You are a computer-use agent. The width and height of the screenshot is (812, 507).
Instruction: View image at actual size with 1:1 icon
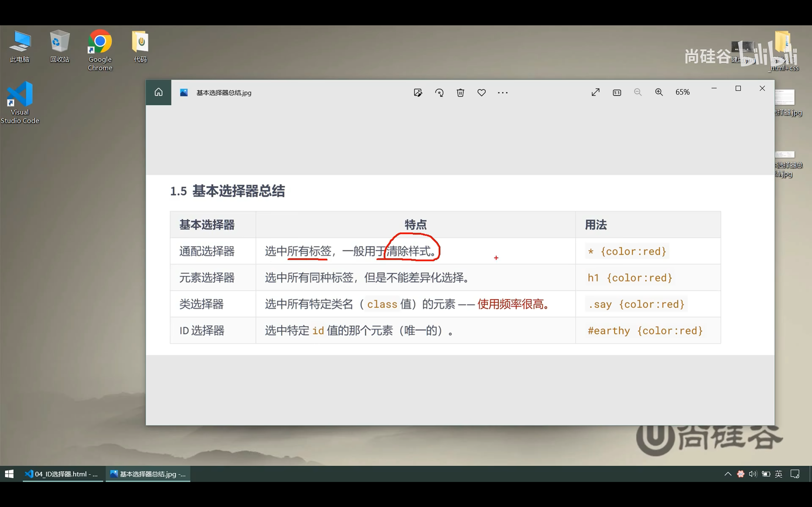[x=616, y=92]
